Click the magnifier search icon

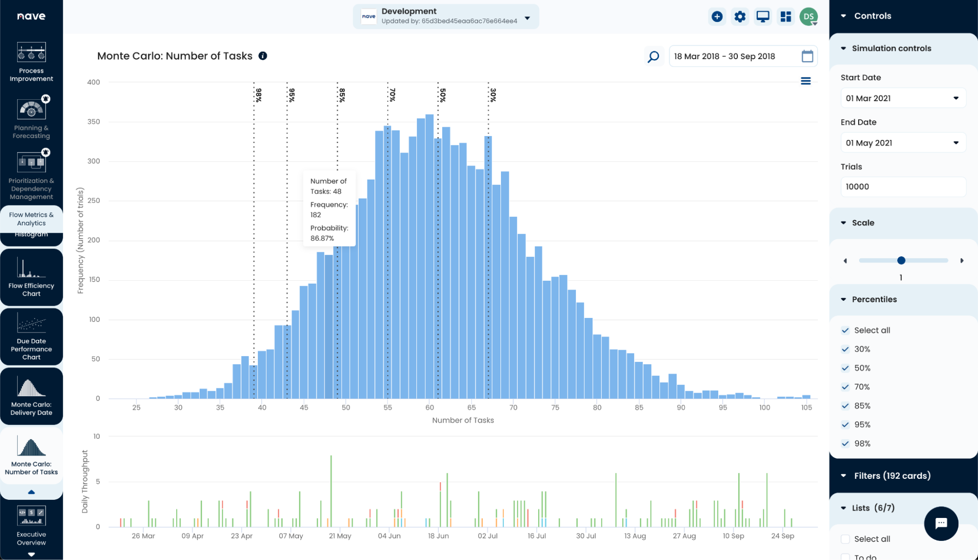pos(653,57)
